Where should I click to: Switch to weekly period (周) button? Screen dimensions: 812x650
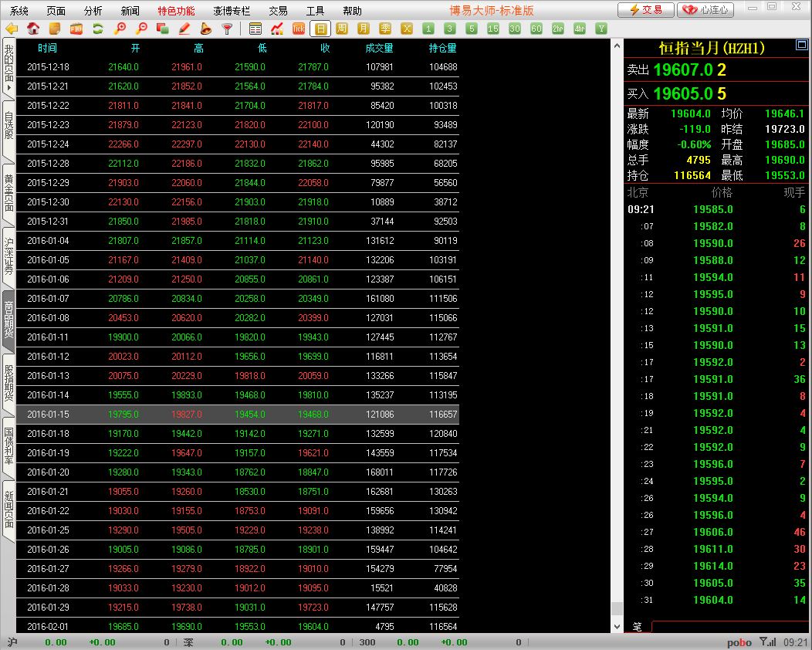click(x=342, y=29)
